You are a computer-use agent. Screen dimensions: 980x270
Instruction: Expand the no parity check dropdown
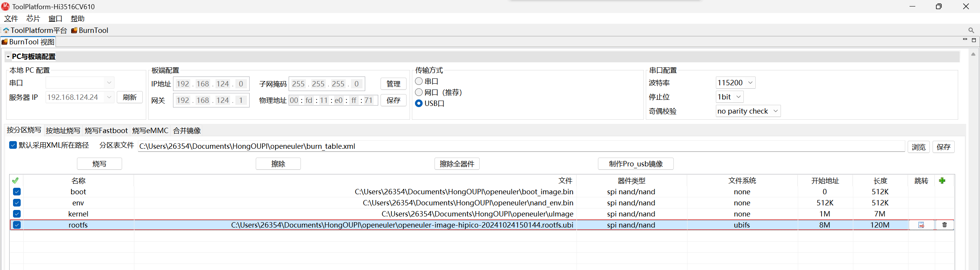point(748,111)
